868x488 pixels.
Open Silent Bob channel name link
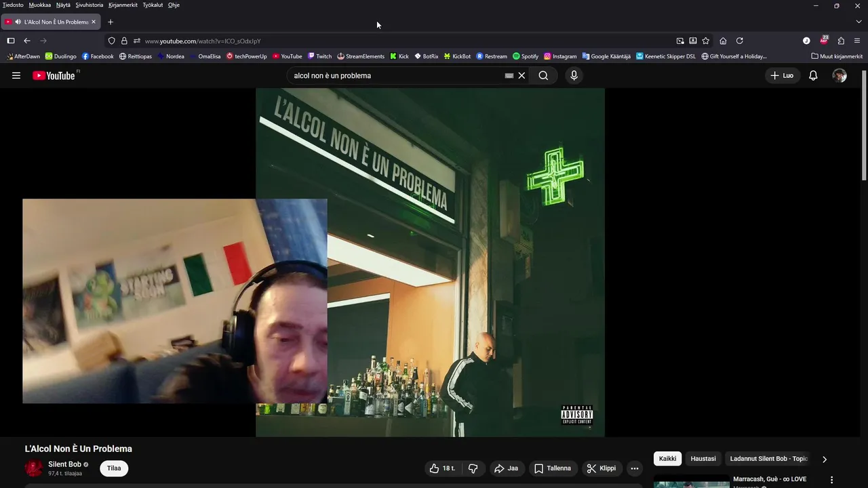pos(64,464)
